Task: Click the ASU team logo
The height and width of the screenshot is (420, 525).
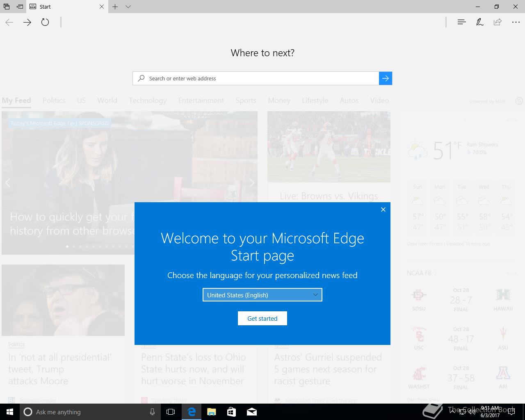Action: click(503, 334)
